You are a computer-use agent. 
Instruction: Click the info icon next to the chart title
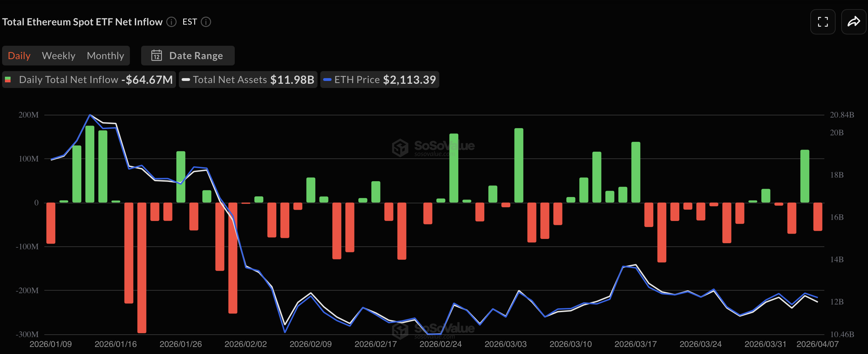point(171,22)
